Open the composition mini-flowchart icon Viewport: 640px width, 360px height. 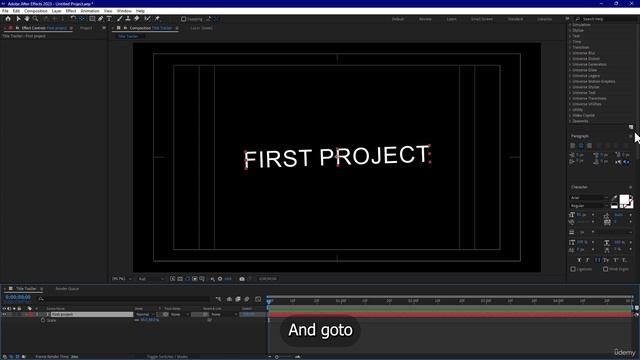coord(218,299)
